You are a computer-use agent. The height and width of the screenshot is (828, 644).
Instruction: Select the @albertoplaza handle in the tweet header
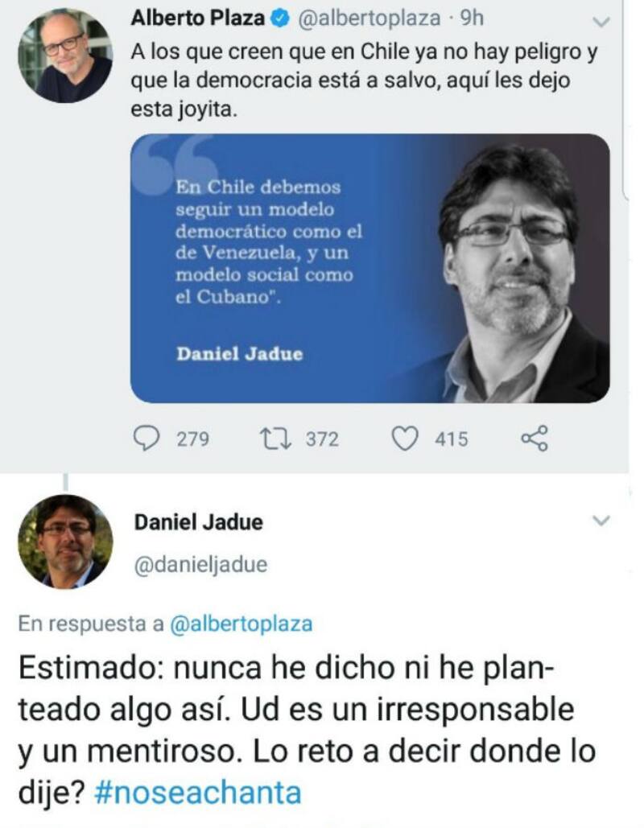[x=369, y=19]
